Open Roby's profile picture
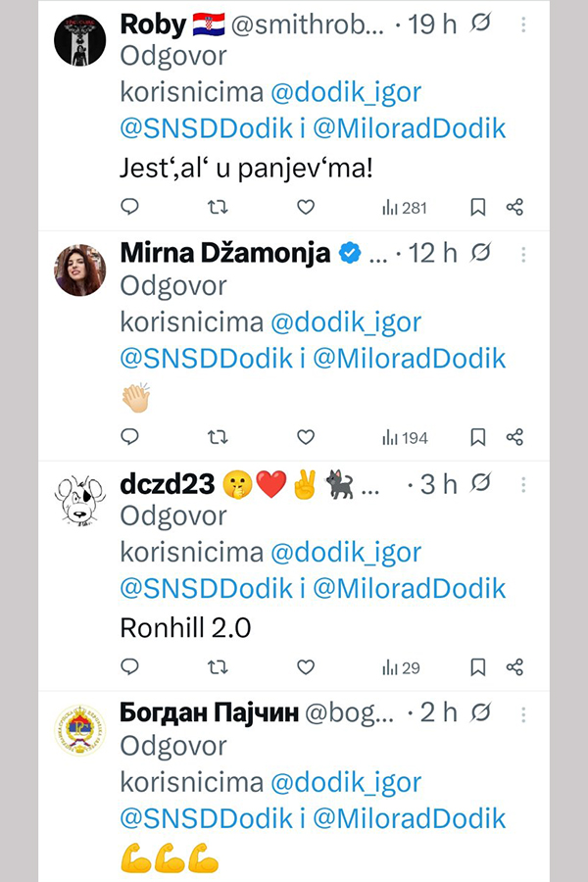Screen dimensions: 588x882 (79, 40)
